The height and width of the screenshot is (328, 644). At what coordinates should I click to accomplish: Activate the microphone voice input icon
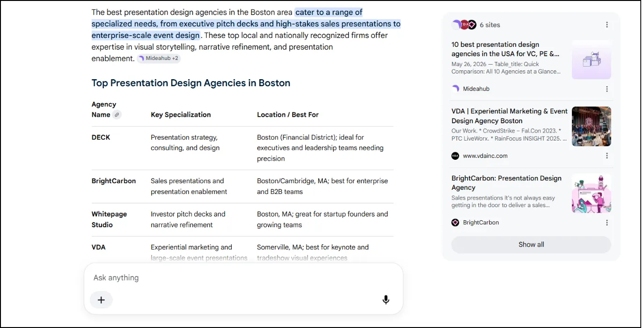pyautogui.click(x=386, y=300)
